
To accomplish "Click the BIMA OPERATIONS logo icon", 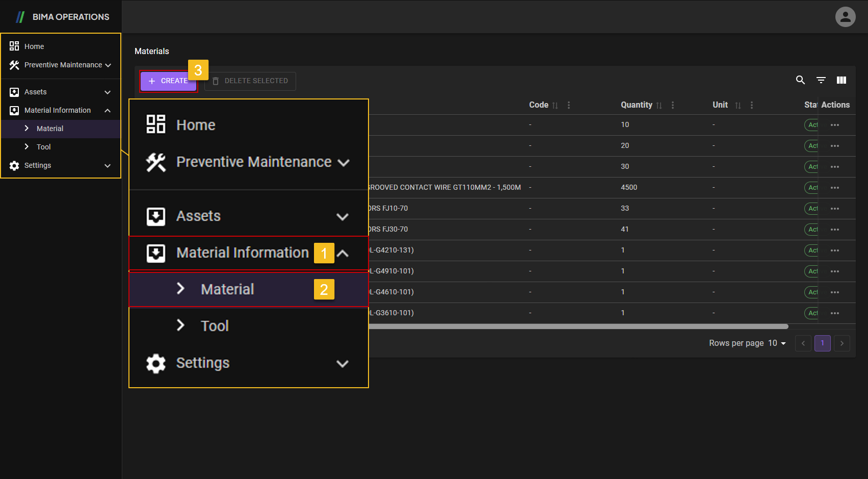I will tap(19, 16).
